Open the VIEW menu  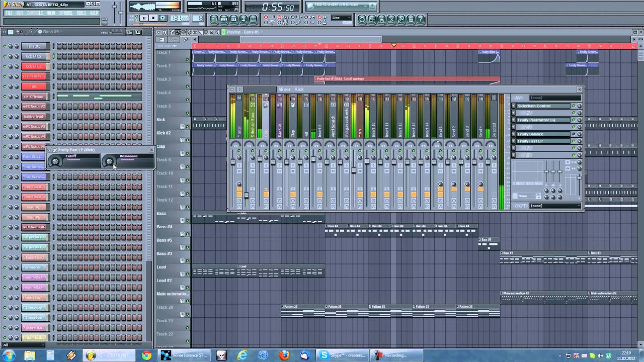pos(51,13)
